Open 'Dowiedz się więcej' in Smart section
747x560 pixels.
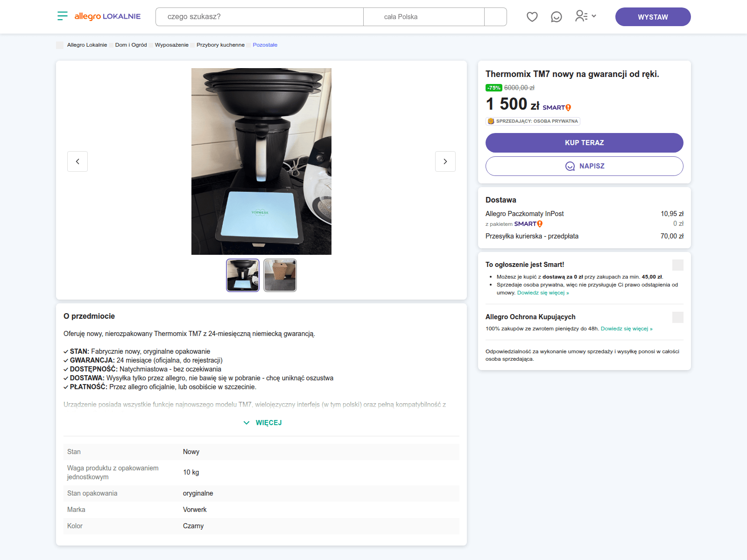543,293
